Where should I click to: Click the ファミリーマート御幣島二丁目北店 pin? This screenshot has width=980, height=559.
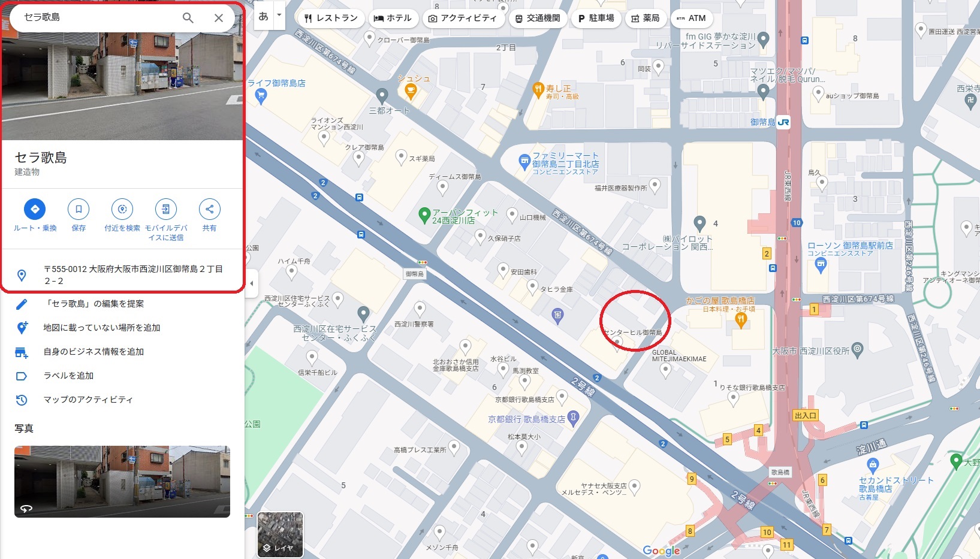coord(524,161)
